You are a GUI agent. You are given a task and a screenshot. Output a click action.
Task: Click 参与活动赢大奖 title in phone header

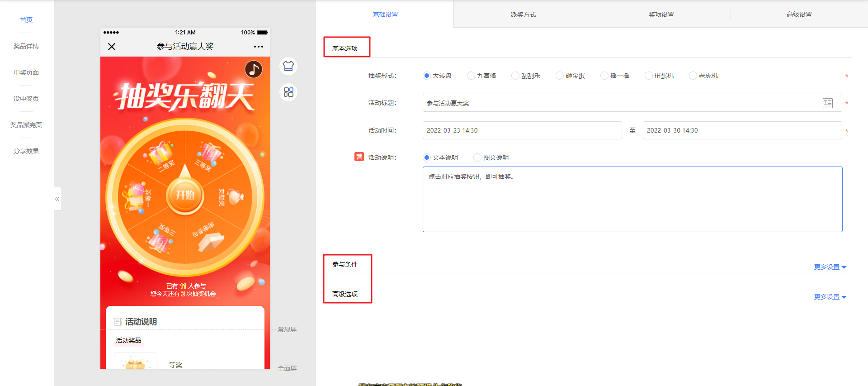[185, 47]
